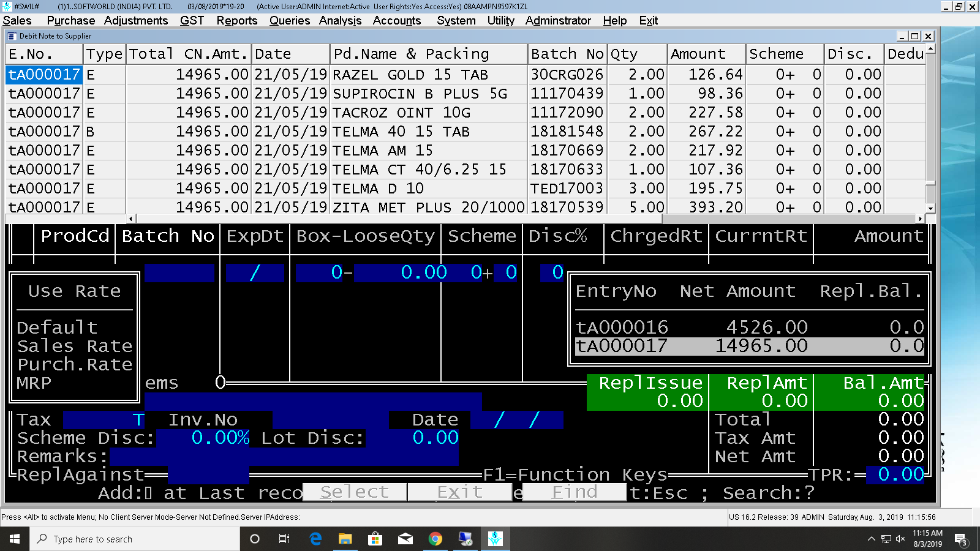Viewport: 980px width, 551px height.
Task: Click the TPR value field
Action: pyautogui.click(x=895, y=474)
